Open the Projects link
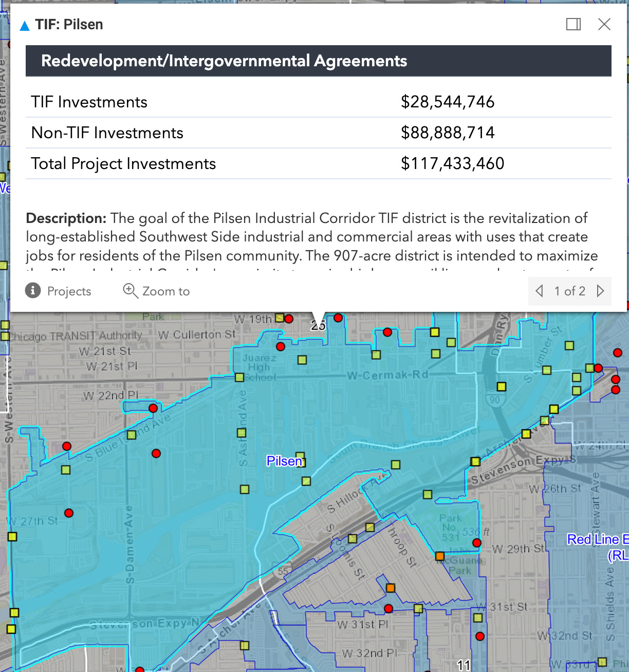629x672 pixels. (x=69, y=291)
